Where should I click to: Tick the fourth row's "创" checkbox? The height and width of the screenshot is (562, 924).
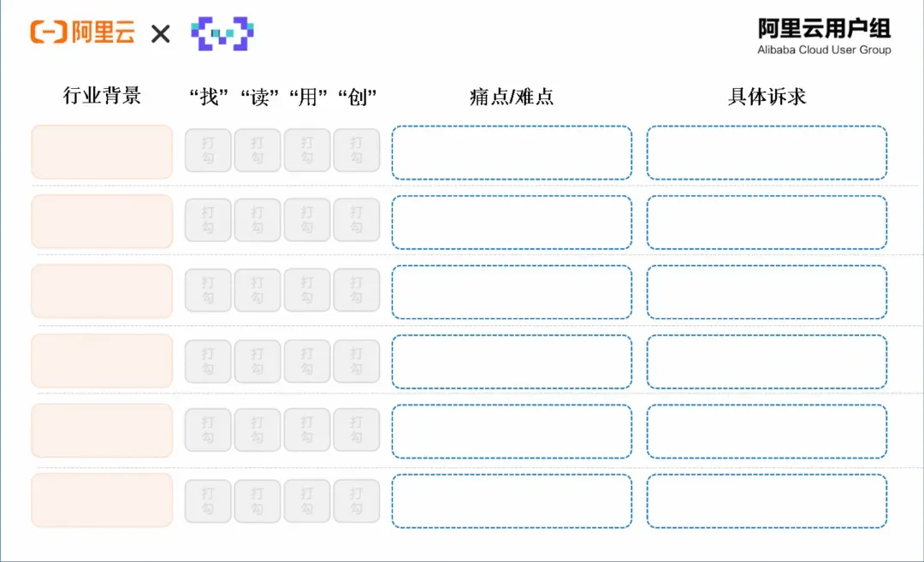coord(357,360)
